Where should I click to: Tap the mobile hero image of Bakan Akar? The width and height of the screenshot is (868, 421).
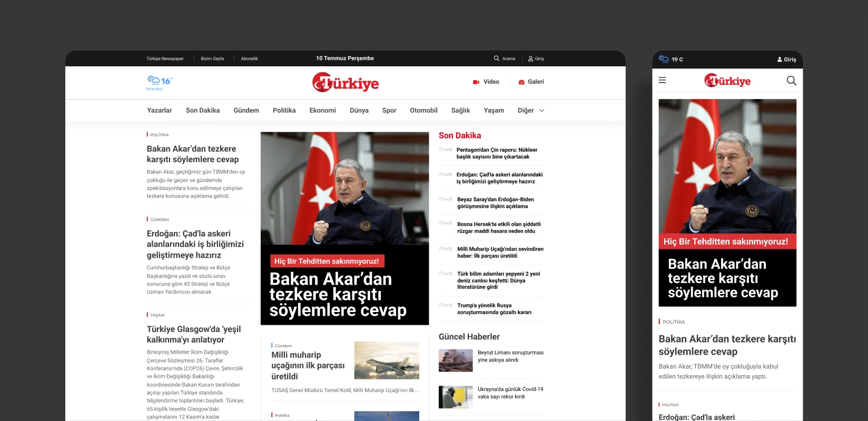pos(727,166)
